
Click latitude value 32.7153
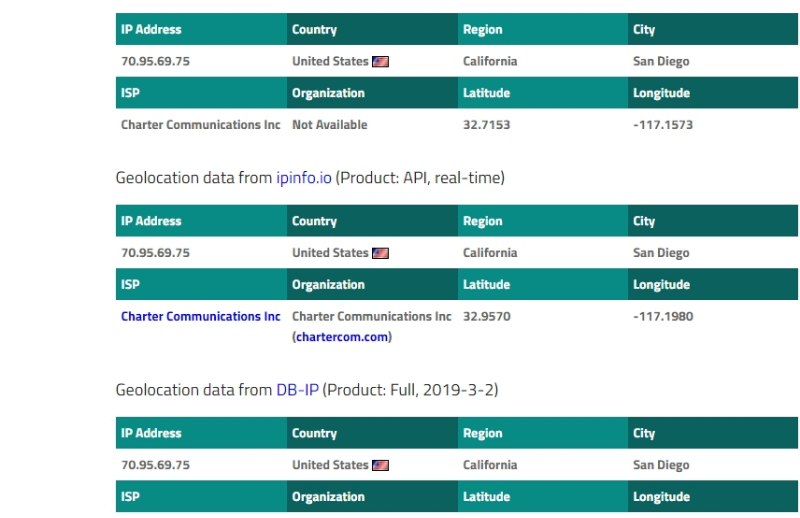(x=486, y=125)
